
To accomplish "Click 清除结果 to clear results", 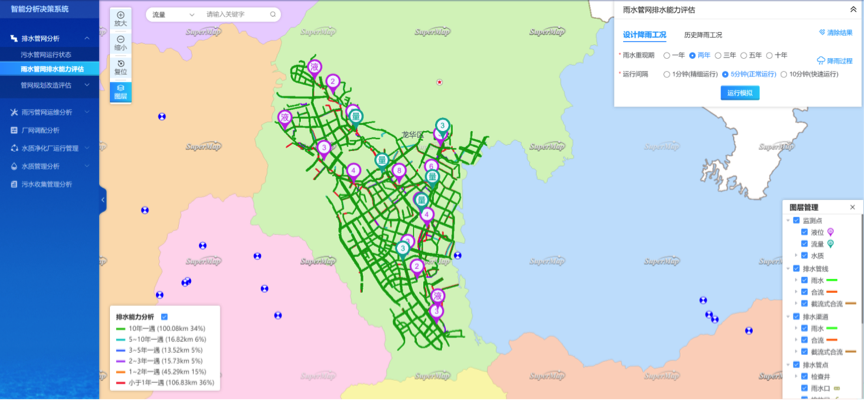I will coord(836,33).
